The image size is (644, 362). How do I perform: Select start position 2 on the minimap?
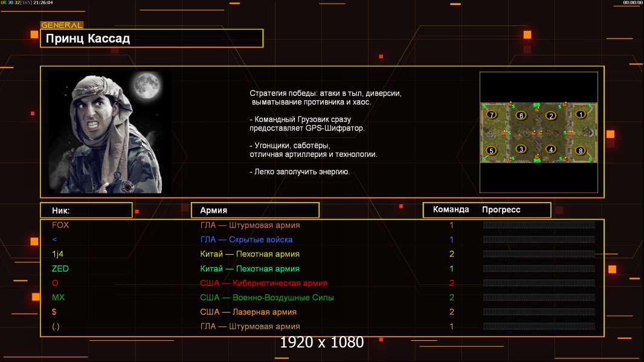(551, 116)
